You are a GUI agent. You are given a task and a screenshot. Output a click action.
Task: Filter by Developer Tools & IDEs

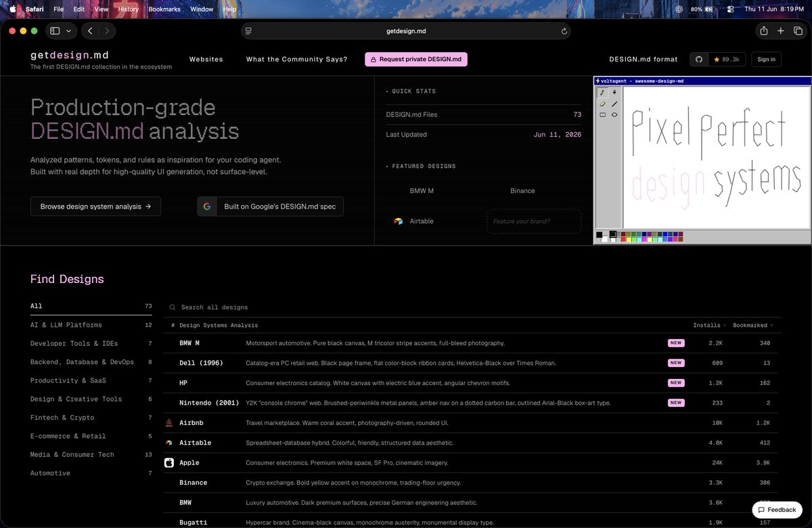(91, 343)
